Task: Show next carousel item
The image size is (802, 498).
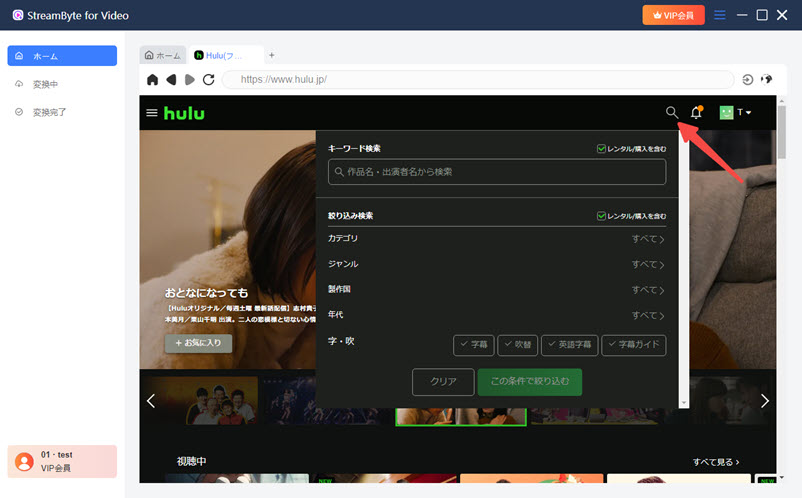Action: (765, 401)
